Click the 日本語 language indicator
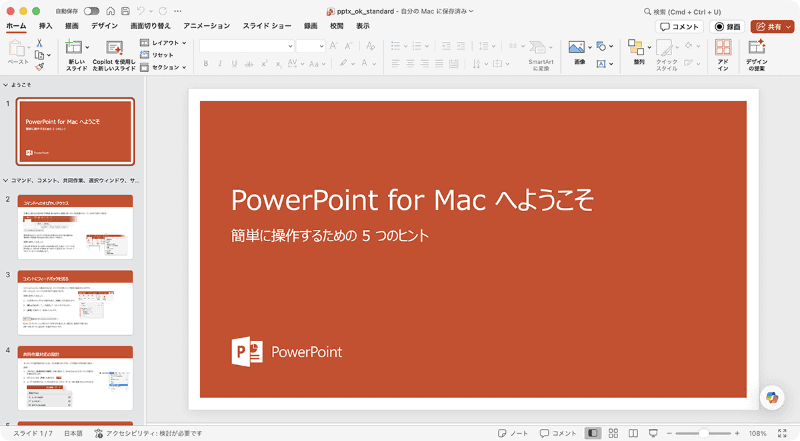 click(x=73, y=433)
